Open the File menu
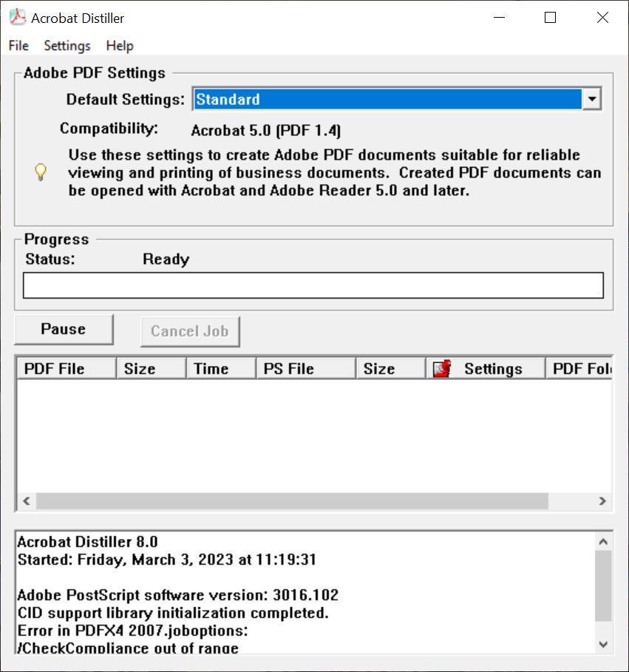Screen dimensions: 629x672 [x=18, y=45]
